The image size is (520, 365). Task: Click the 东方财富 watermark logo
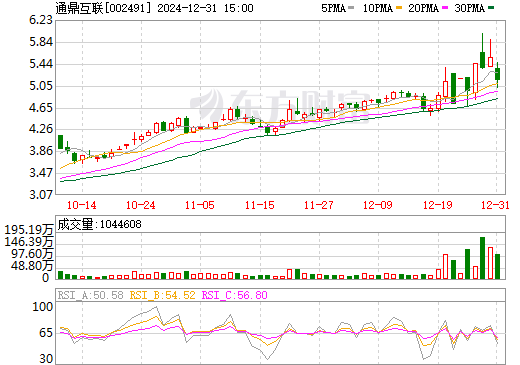coord(280,106)
